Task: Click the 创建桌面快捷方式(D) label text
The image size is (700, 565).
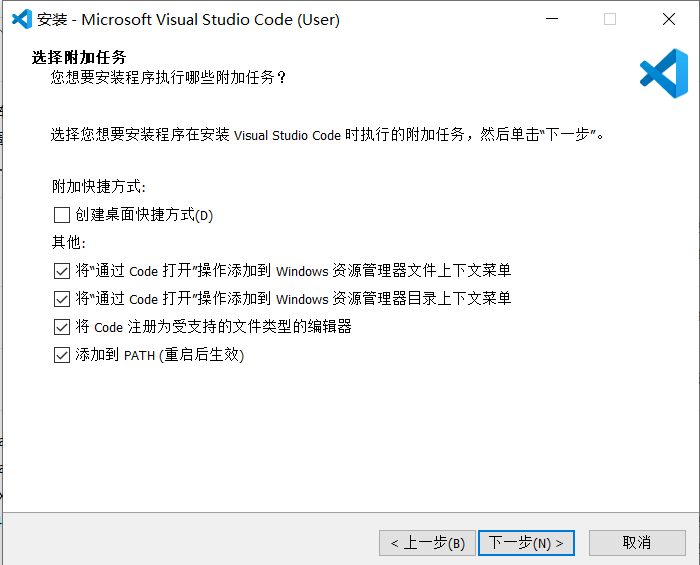Action: (144, 215)
